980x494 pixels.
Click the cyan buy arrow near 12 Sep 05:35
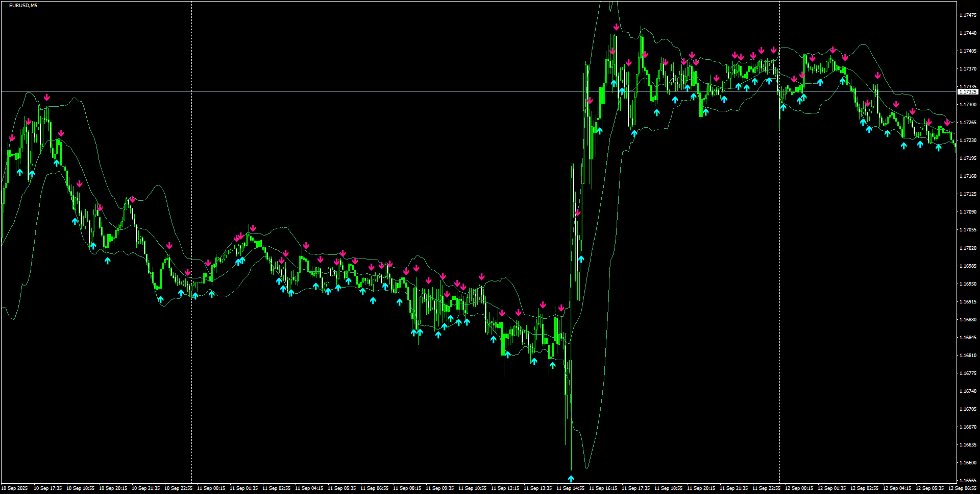tap(938, 148)
